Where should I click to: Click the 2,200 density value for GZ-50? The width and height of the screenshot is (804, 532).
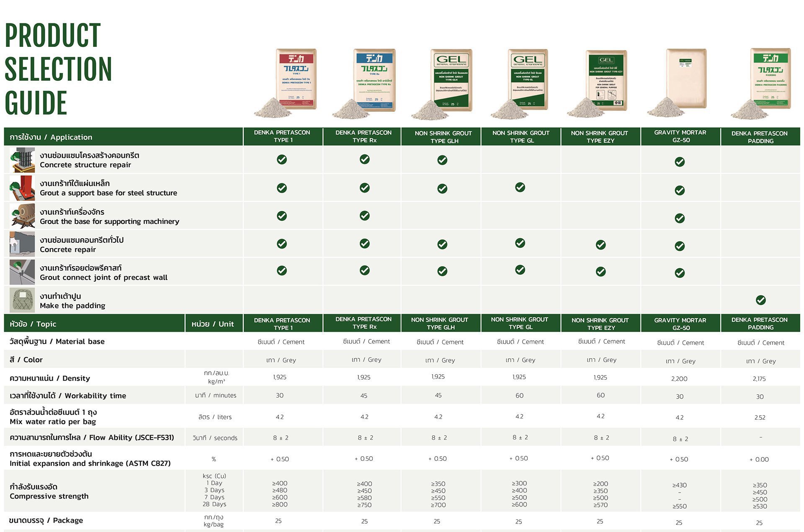pos(679,379)
